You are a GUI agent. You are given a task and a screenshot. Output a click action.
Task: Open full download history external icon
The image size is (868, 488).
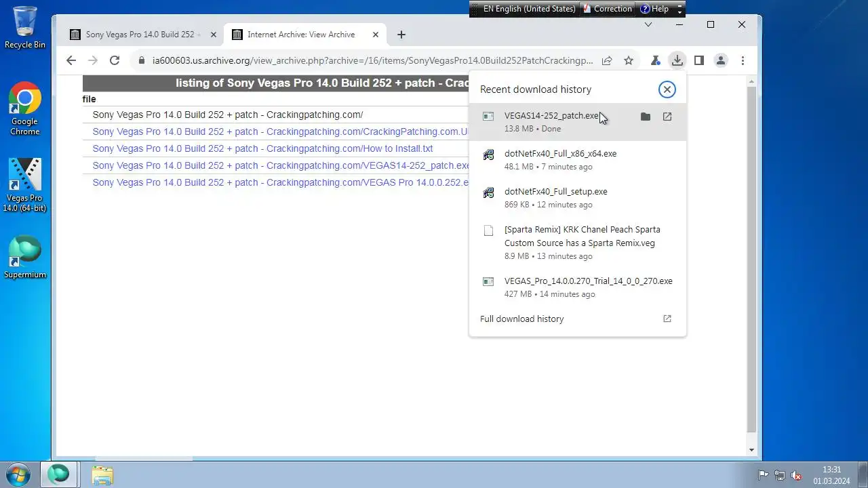coord(667,319)
